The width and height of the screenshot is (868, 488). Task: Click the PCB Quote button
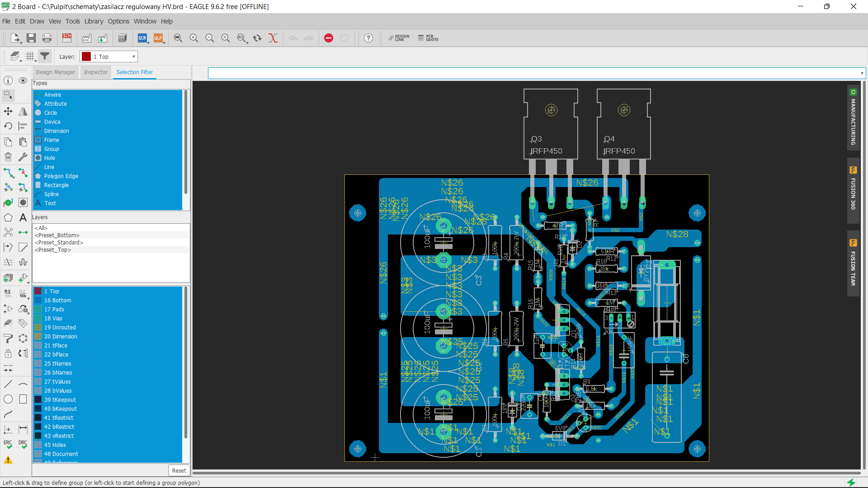pyautogui.click(x=428, y=38)
